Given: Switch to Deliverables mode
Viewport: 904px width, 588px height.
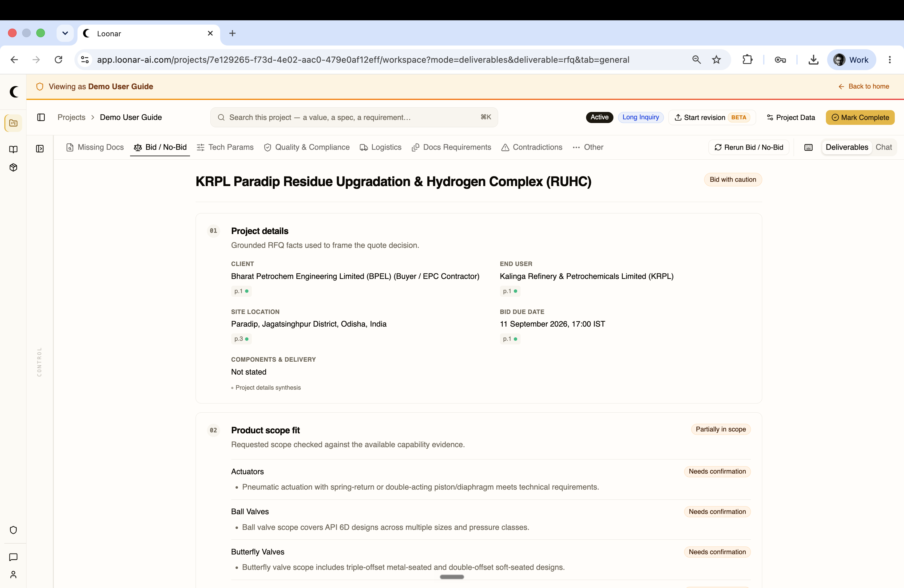Looking at the screenshot, I should (x=847, y=147).
